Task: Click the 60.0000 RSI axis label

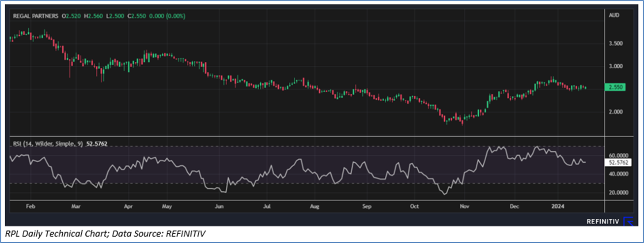Action: tap(618, 155)
